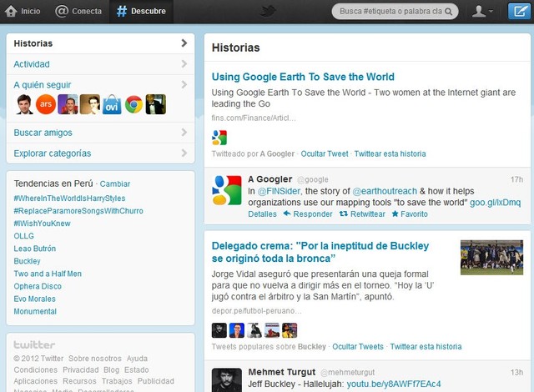
Task: Click Detalles on A Googler tweet
Action: coord(262,214)
